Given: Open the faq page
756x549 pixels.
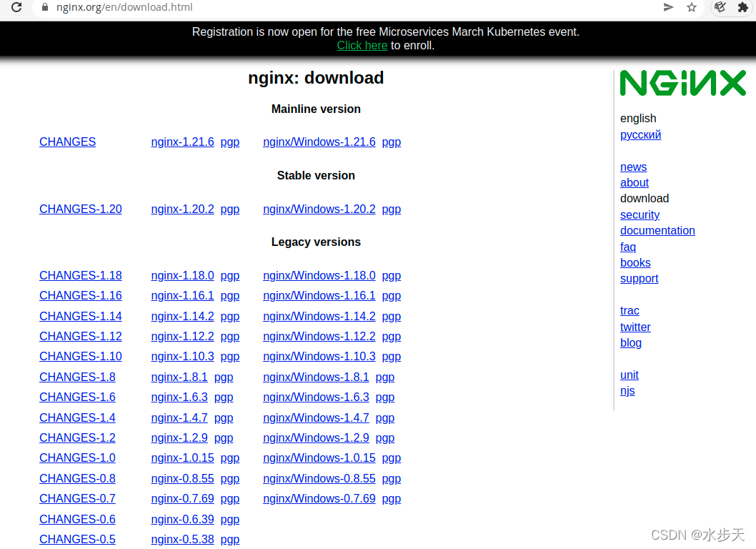Looking at the screenshot, I should [x=628, y=247].
